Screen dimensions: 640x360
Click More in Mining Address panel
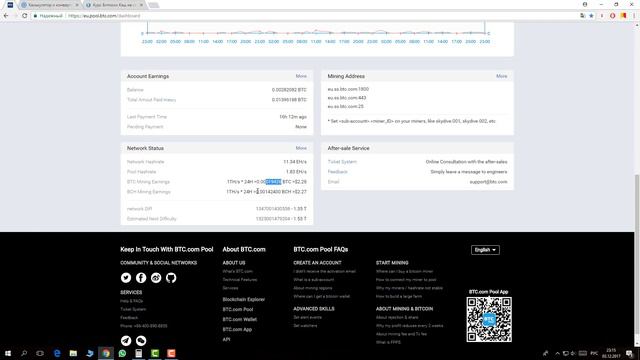[x=501, y=76]
